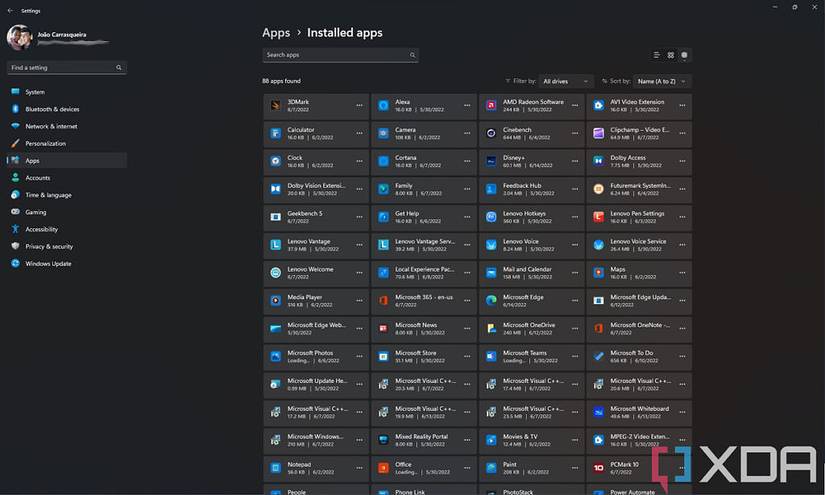Image resolution: width=825 pixels, height=495 pixels.
Task: Select the Microsoft Whiteboard entry
Action: point(639,412)
